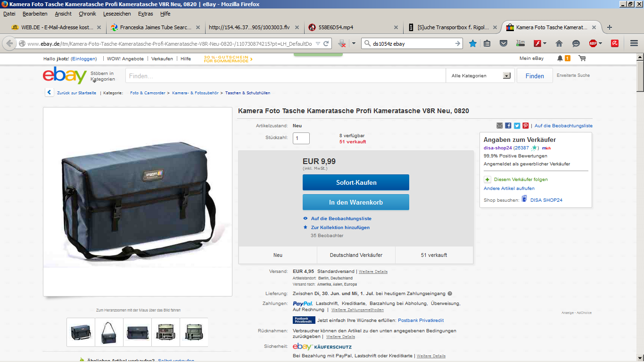Image resolution: width=644 pixels, height=362 pixels.
Task: Go to the Firefox home page icon
Action: coord(559,43)
